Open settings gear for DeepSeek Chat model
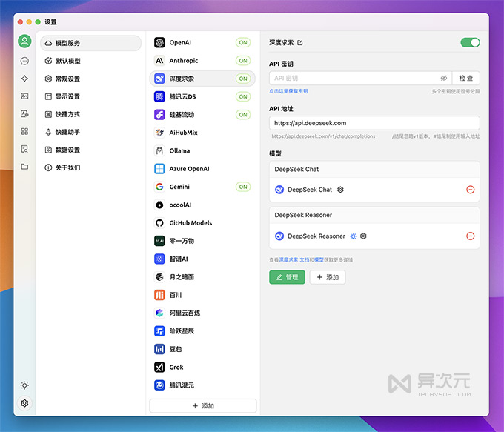The width and height of the screenshot is (504, 432). tap(340, 190)
